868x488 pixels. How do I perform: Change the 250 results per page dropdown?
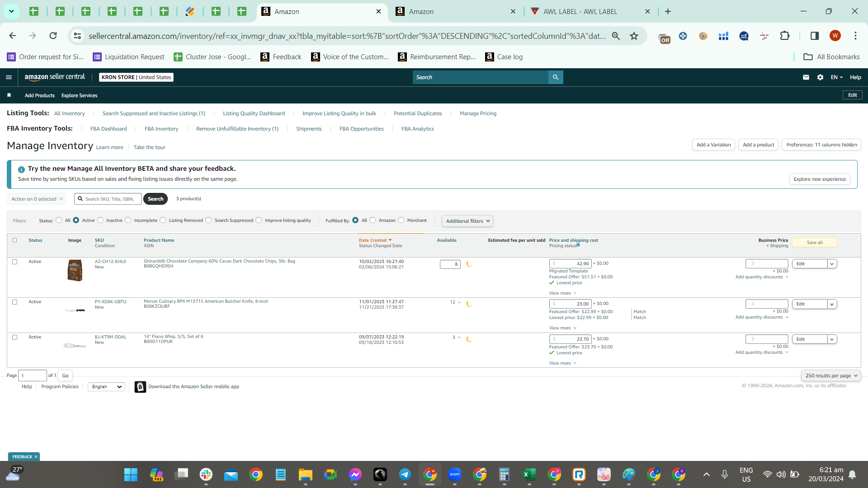[x=831, y=375]
